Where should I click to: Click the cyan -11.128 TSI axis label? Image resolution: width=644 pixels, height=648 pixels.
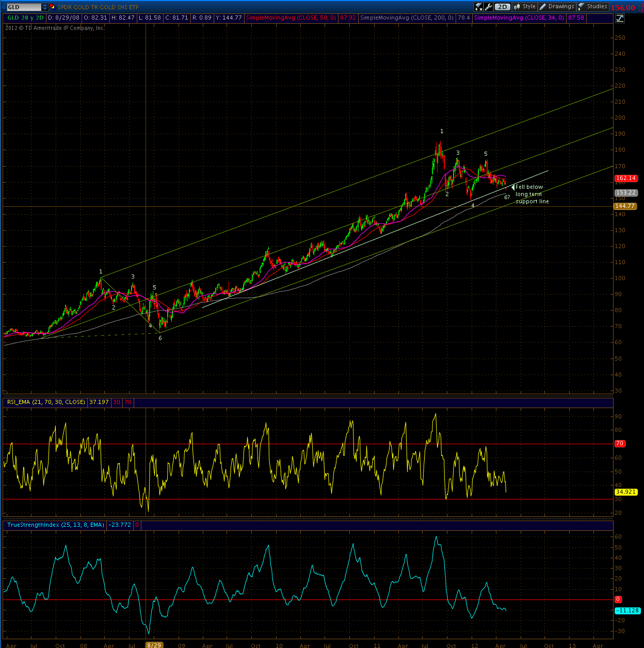click(x=627, y=610)
